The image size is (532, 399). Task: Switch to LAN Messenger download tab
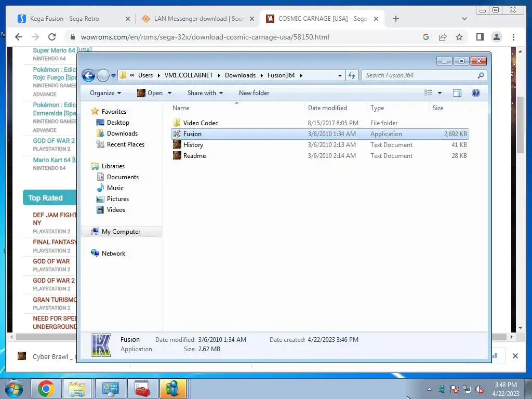pos(198,19)
